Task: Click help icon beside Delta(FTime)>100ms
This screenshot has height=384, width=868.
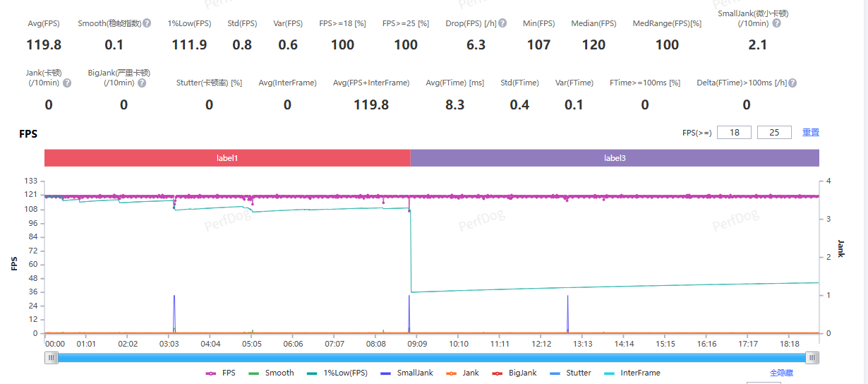Action: [x=792, y=83]
